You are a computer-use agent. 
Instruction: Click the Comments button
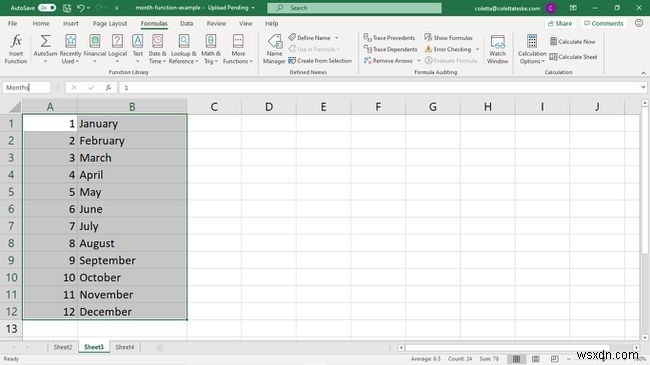604,24
